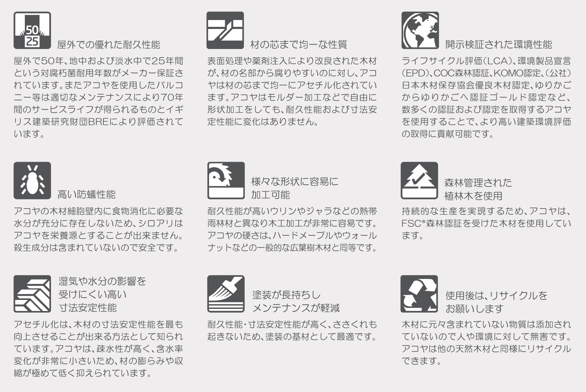Select the tree with checkmark icon
This screenshot has width=586, height=392.
click(x=419, y=181)
